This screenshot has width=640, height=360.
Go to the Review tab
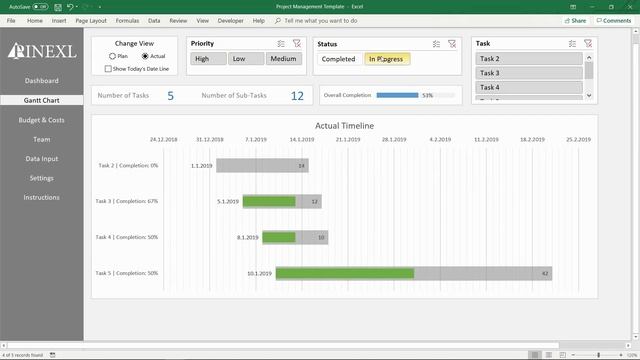(178, 20)
